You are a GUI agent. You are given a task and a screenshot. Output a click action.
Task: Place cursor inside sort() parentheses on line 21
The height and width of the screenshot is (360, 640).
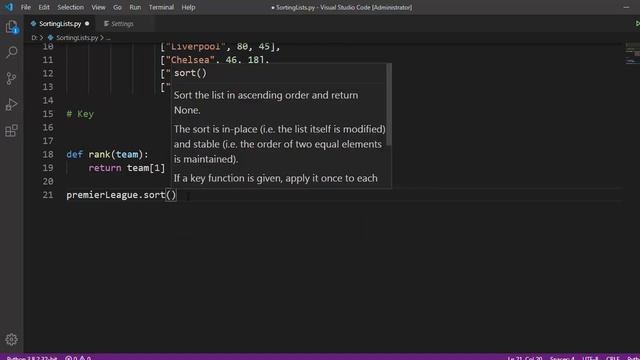pyautogui.click(x=171, y=195)
